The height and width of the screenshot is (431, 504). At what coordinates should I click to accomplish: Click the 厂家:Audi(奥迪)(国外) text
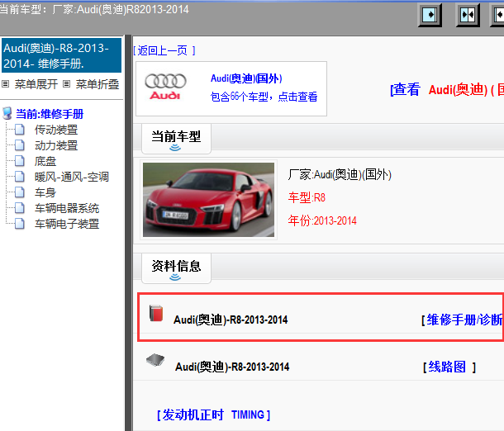(340, 175)
